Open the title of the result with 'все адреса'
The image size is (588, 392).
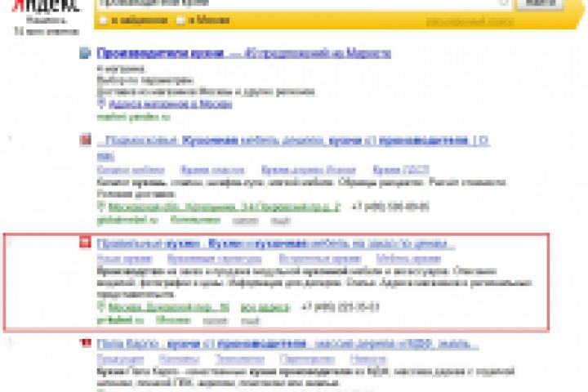[x=276, y=244]
